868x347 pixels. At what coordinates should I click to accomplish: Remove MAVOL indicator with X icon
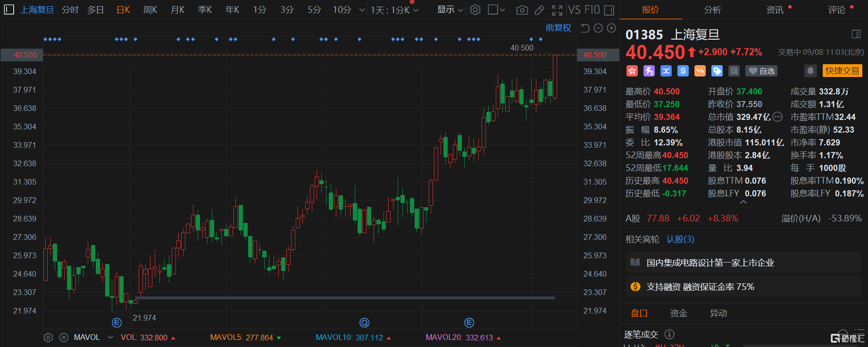point(64,338)
